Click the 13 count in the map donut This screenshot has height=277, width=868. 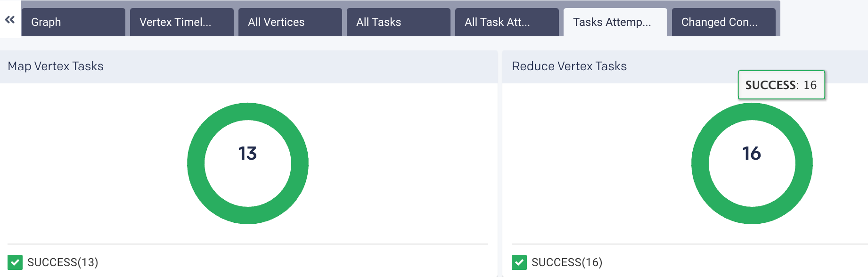click(x=247, y=154)
